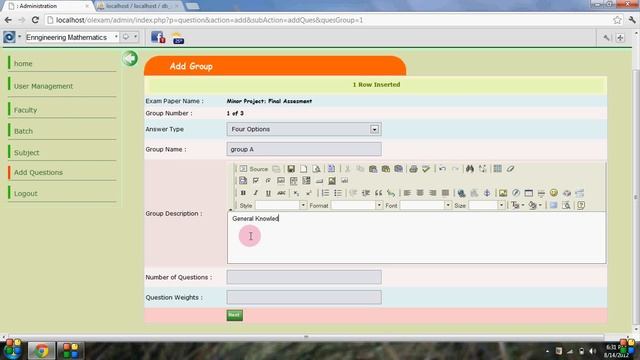640x360 pixels.
Task: Run the spell check icon
Action: (426, 169)
